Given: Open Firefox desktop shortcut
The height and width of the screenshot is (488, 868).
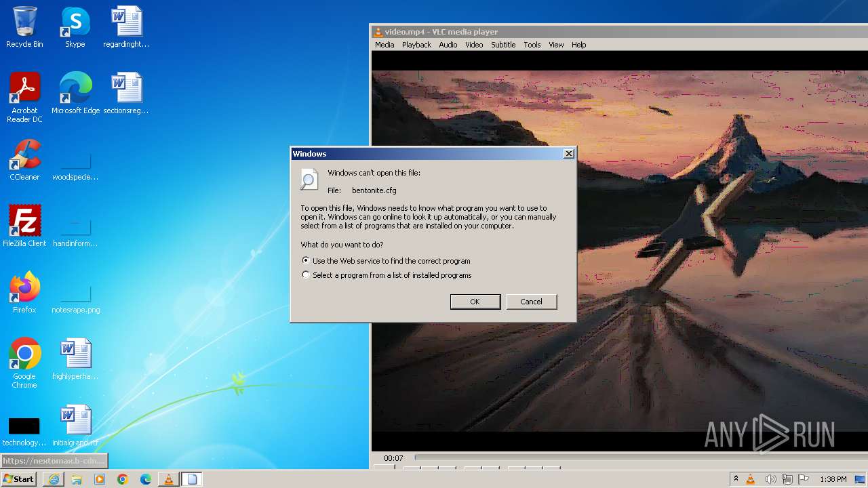Looking at the screenshot, I should tap(24, 293).
